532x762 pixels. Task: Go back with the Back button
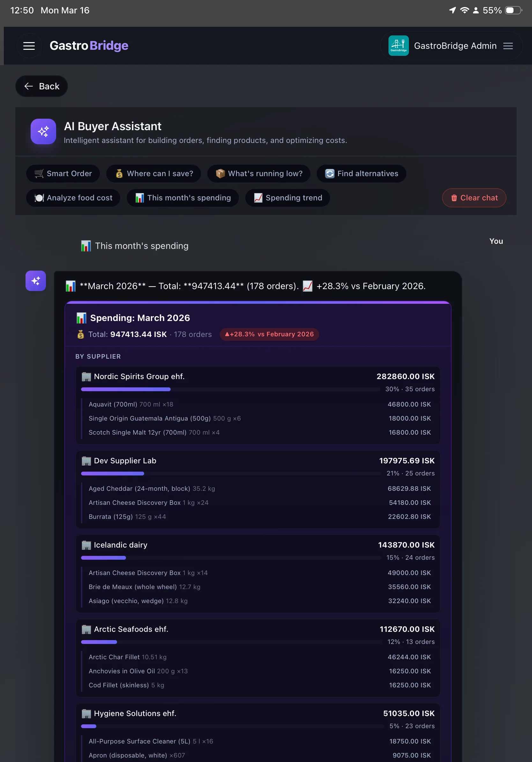42,86
